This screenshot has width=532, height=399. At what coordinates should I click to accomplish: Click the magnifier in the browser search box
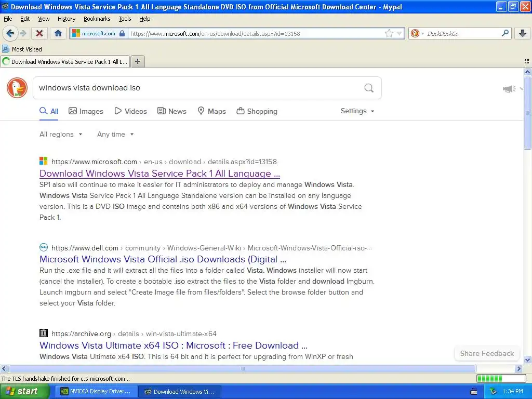[505, 33]
